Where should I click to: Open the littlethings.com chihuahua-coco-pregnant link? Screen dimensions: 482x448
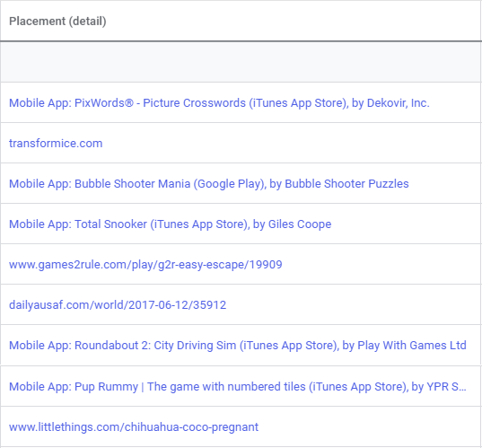coord(134,427)
